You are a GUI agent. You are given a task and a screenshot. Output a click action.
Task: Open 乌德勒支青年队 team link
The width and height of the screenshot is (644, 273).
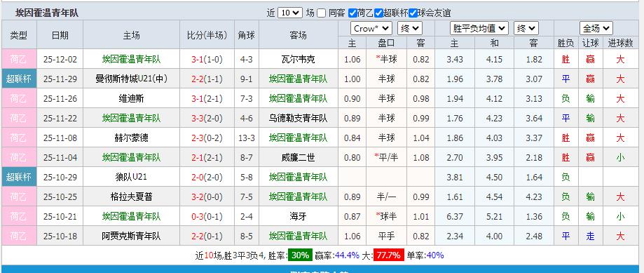[299, 119]
